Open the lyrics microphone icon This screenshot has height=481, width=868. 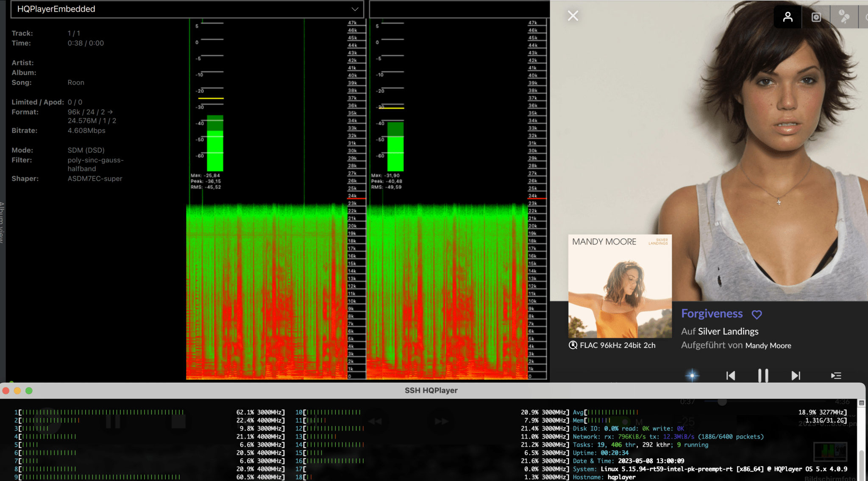[x=845, y=17]
